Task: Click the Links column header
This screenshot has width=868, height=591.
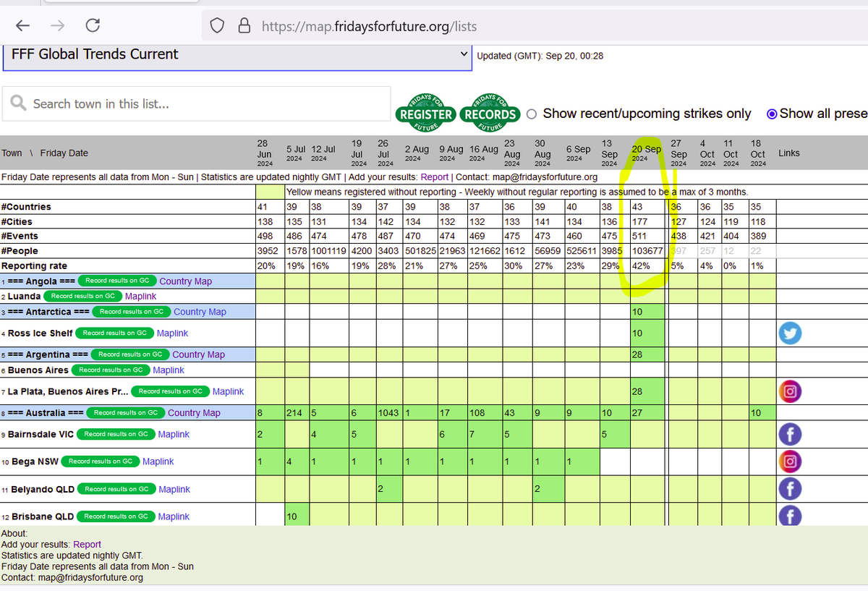Action: pos(789,153)
